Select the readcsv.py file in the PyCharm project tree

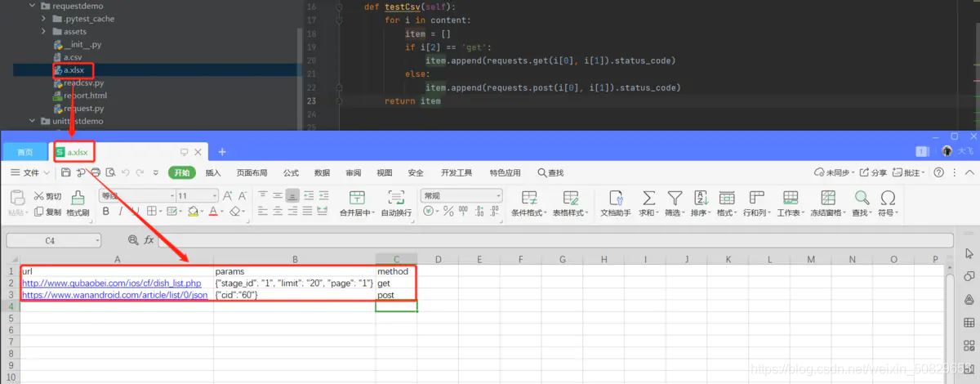pyautogui.click(x=78, y=83)
